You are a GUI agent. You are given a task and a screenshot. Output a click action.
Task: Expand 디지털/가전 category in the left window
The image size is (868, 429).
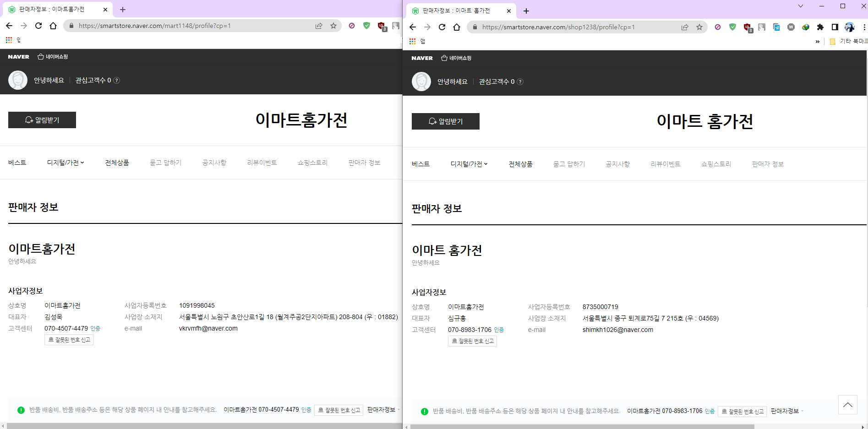(66, 163)
